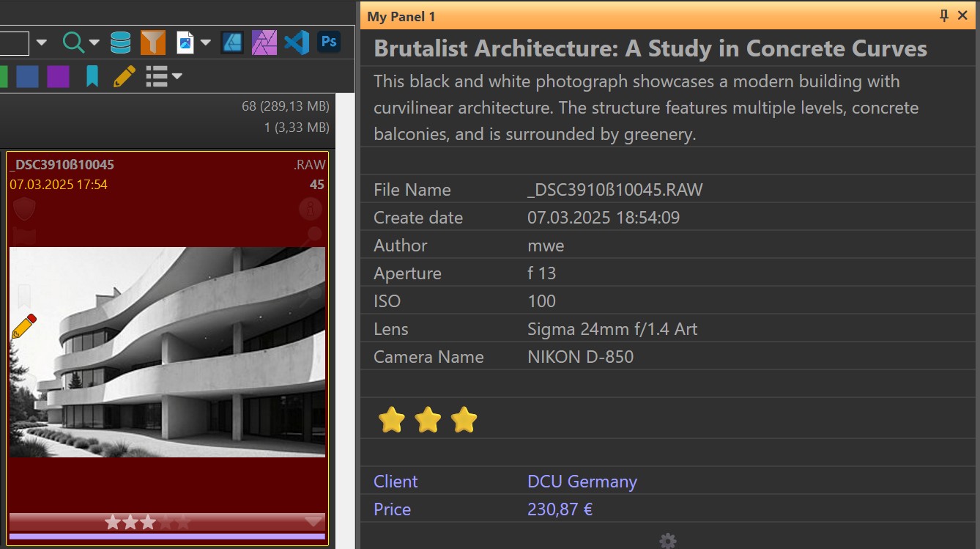This screenshot has height=549, width=980.
Task: Click the NIKON D-850 camera name value
Action: tap(580, 357)
